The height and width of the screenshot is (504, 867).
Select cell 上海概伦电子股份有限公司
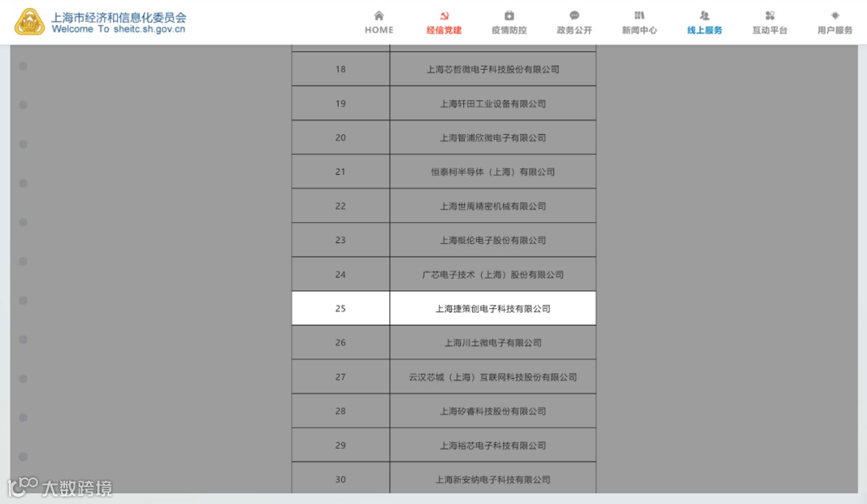(493, 241)
